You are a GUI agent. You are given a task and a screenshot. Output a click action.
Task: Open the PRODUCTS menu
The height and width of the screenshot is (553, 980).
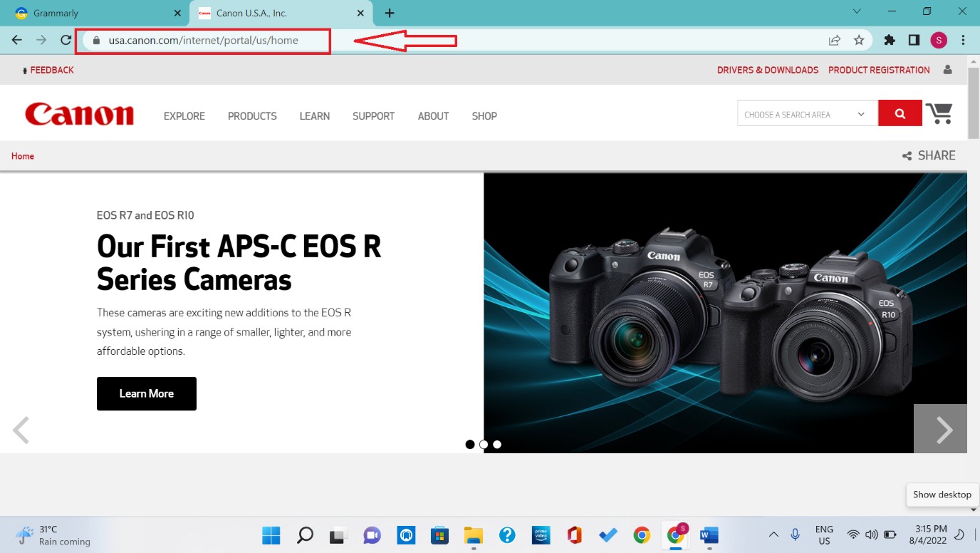point(252,116)
